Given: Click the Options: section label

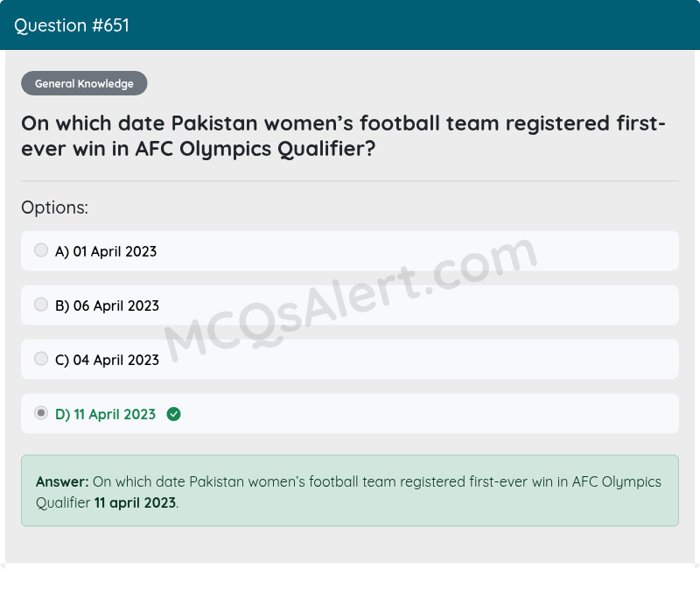Looking at the screenshot, I should [54, 207].
